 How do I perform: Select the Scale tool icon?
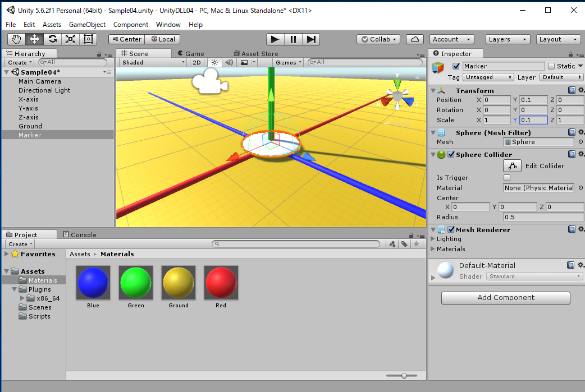coord(70,39)
